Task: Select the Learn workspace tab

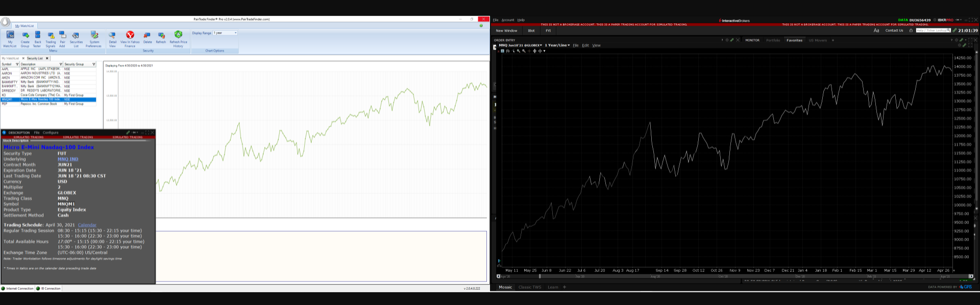Action: tap(553, 287)
